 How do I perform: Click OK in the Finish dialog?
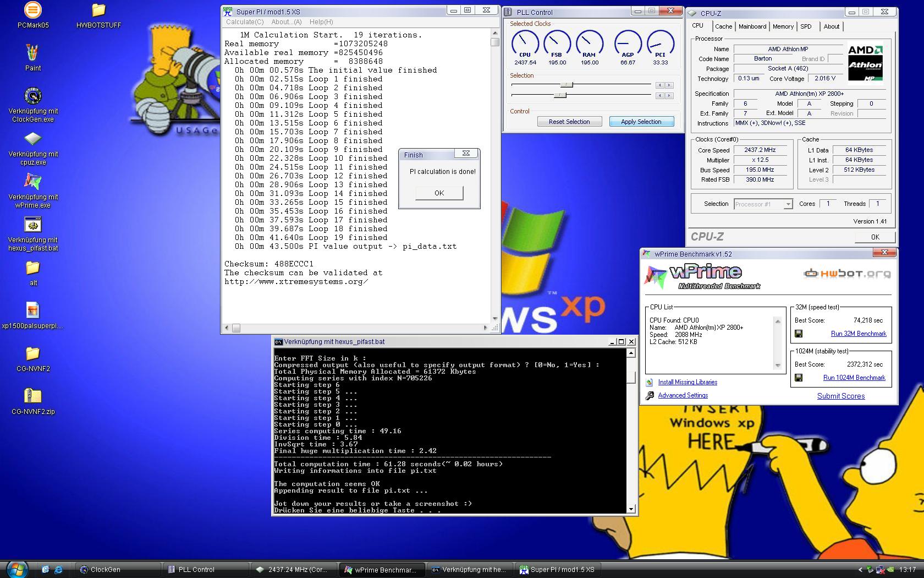[x=439, y=193]
